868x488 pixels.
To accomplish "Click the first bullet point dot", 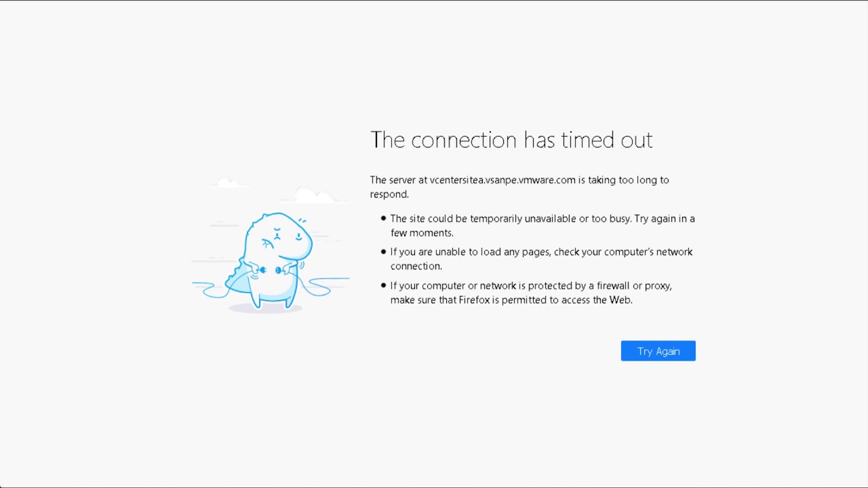I will click(x=383, y=218).
